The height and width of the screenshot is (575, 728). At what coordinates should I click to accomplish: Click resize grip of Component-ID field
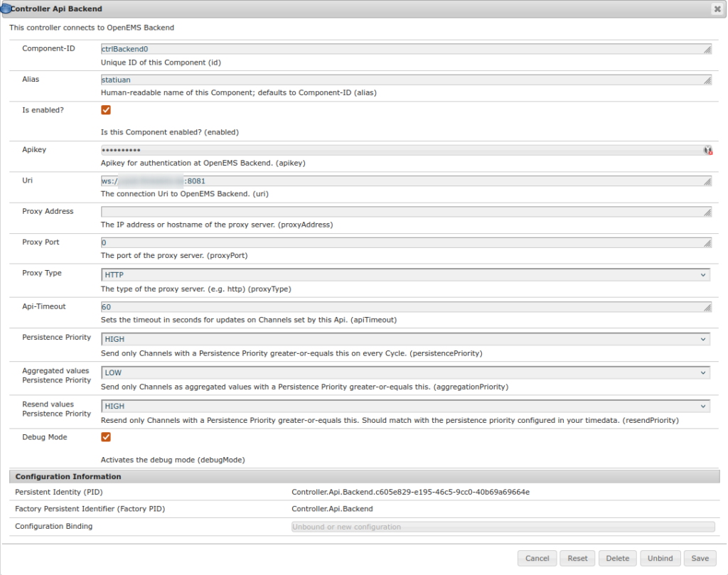click(707, 50)
